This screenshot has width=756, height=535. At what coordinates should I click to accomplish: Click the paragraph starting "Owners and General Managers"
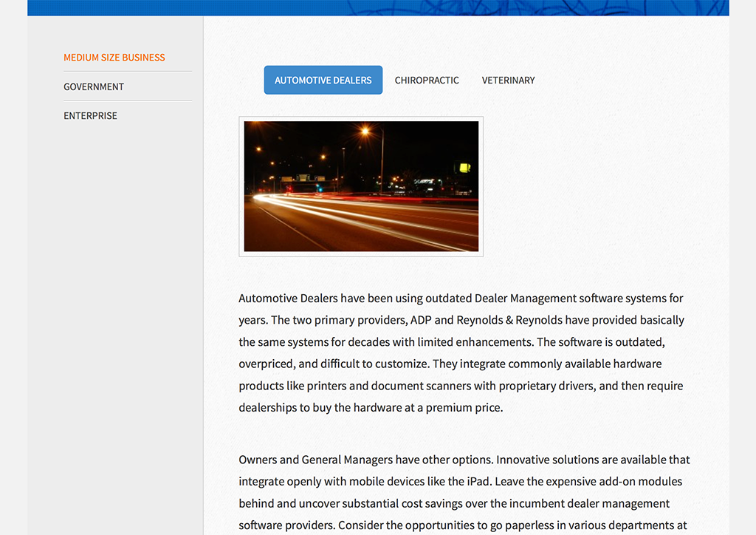coord(464,493)
